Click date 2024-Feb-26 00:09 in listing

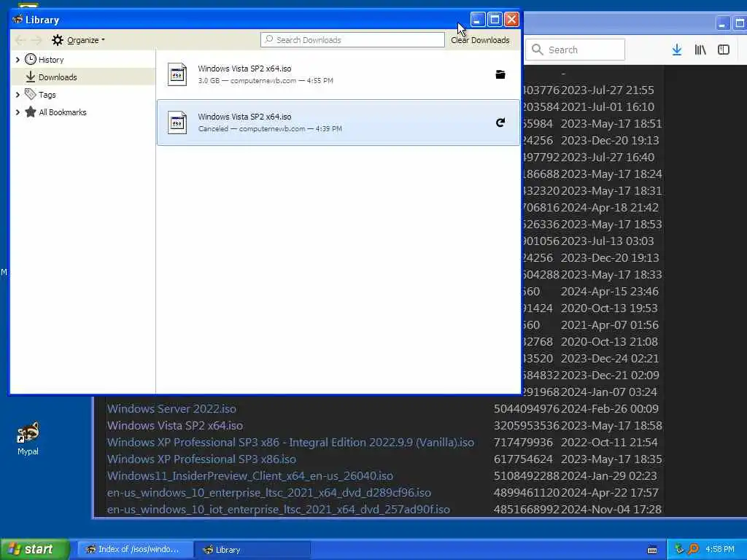610,408
